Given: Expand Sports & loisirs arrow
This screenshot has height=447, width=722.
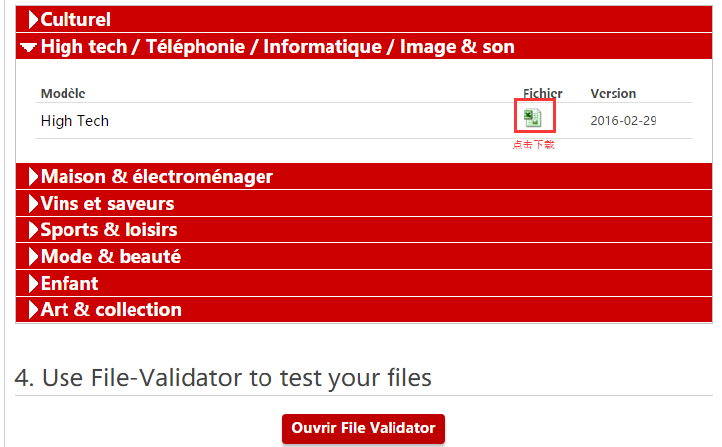Looking at the screenshot, I should (x=33, y=230).
